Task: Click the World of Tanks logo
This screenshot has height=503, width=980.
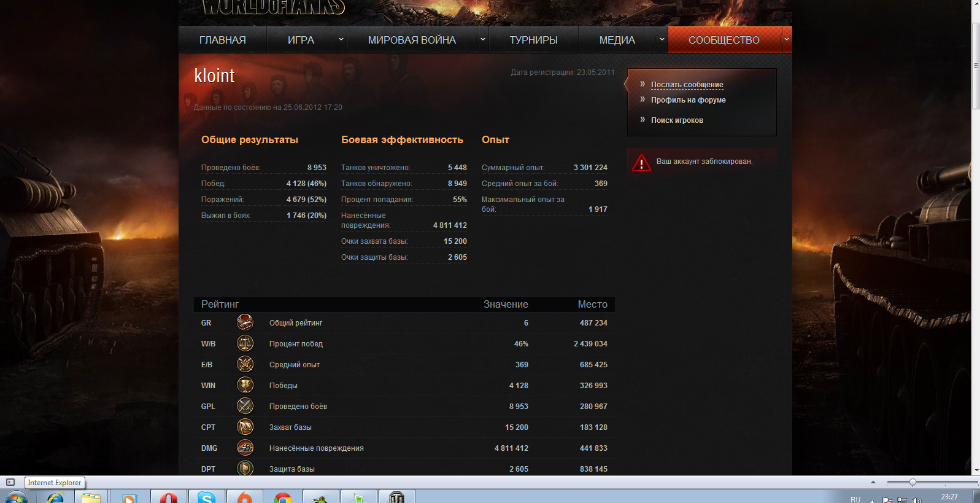Action: point(273,7)
